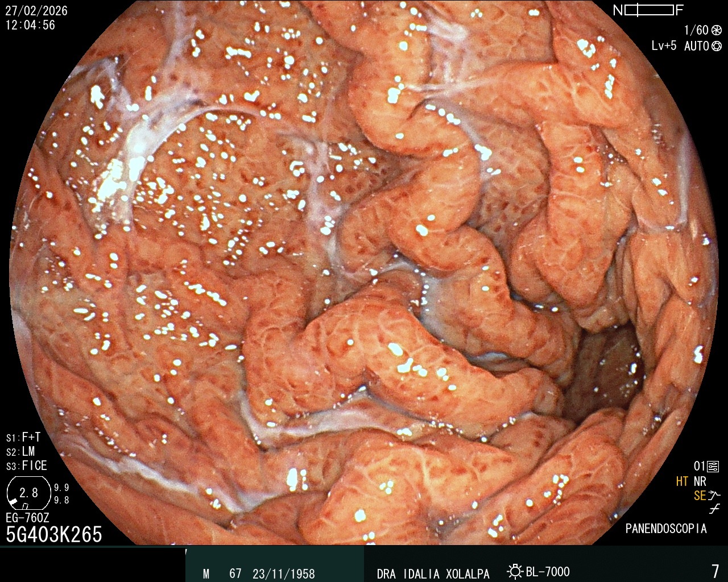Toggle the NR noise reduction setting
Image resolution: width=728 pixels, height=582 pixels.
(x=700, y=480)
